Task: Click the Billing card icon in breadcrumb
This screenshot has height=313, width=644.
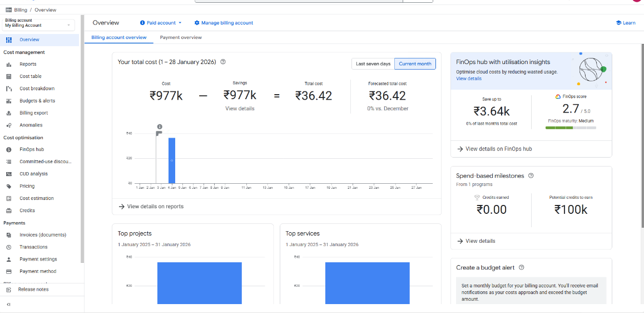Action: coord(9,10)
